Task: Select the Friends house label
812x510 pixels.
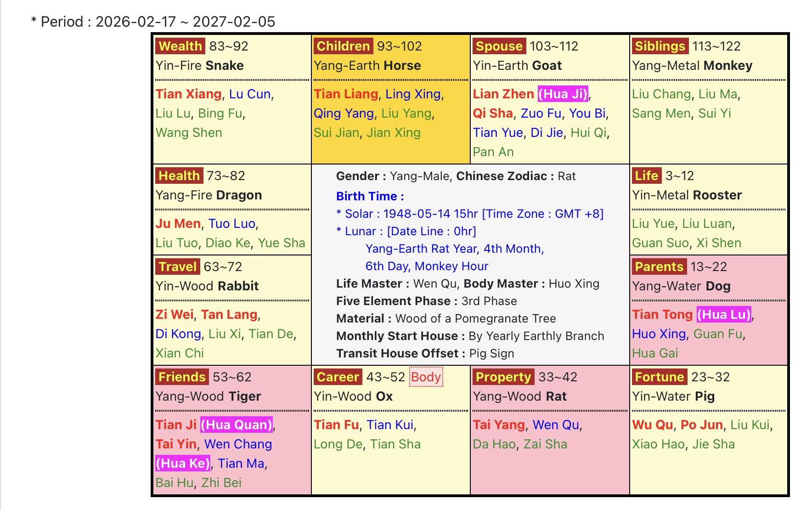Action: pos(181,377)
